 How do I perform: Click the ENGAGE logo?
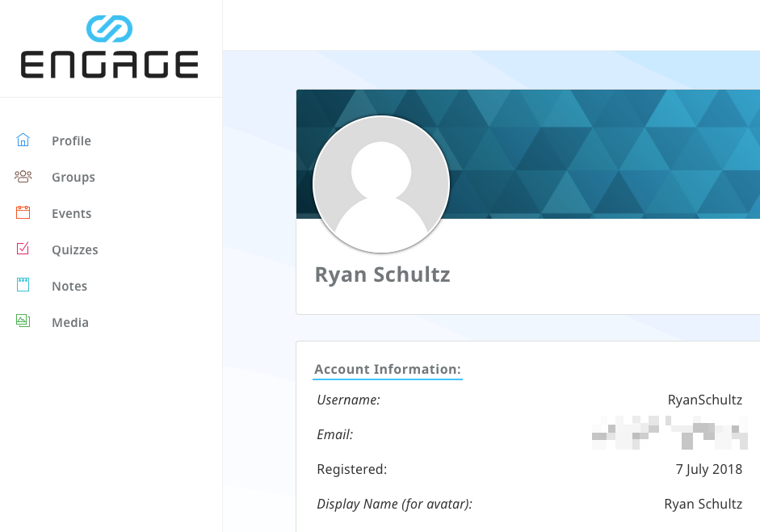coord(110,48)
